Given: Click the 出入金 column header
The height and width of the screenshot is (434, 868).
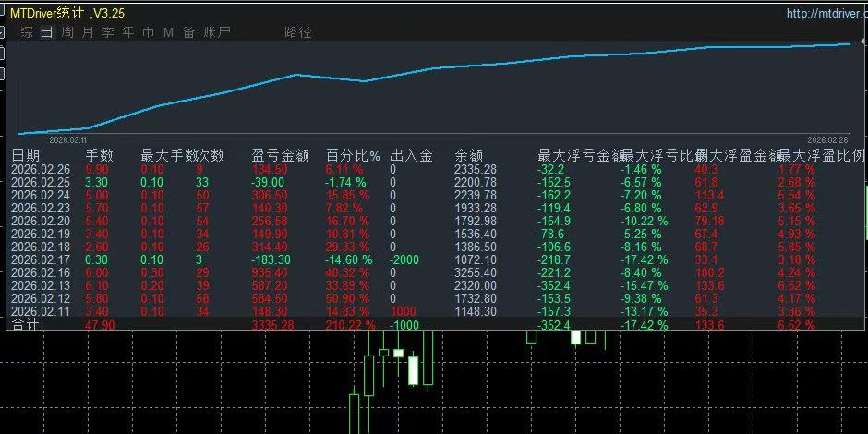Looking at the screenshot, I should click(411, 155).
